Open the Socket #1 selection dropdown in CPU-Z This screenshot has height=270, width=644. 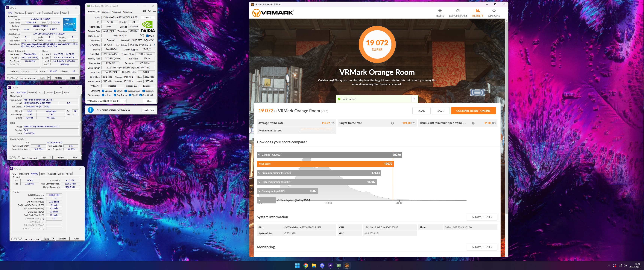coord(29,72)
